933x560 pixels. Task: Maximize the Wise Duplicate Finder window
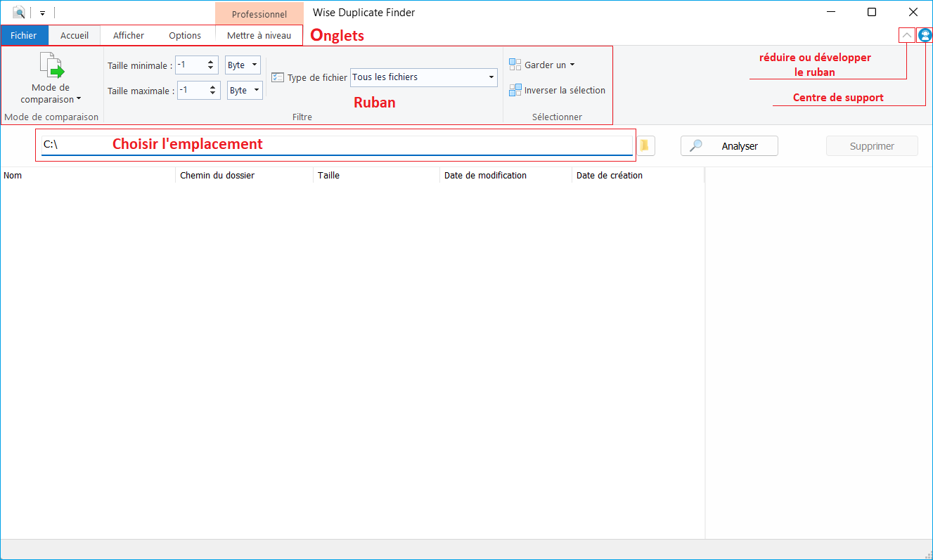(x=872, y=12)
